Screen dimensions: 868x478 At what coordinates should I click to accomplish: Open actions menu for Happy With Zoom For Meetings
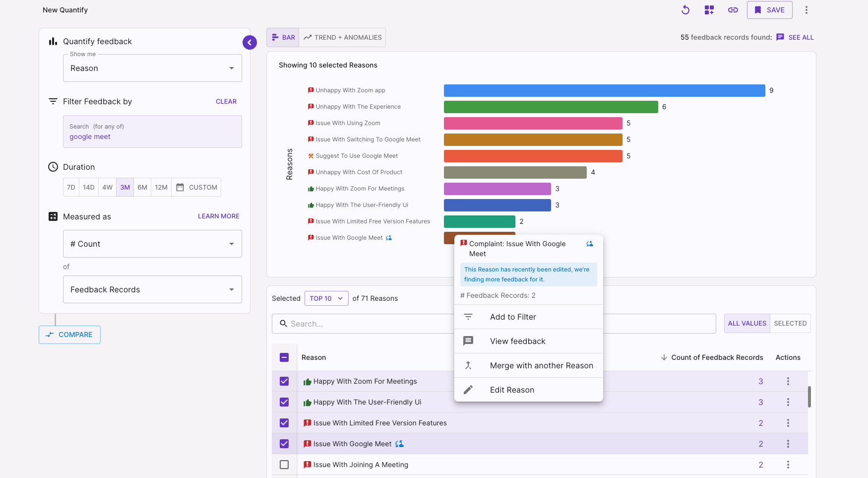click(788, 381)
